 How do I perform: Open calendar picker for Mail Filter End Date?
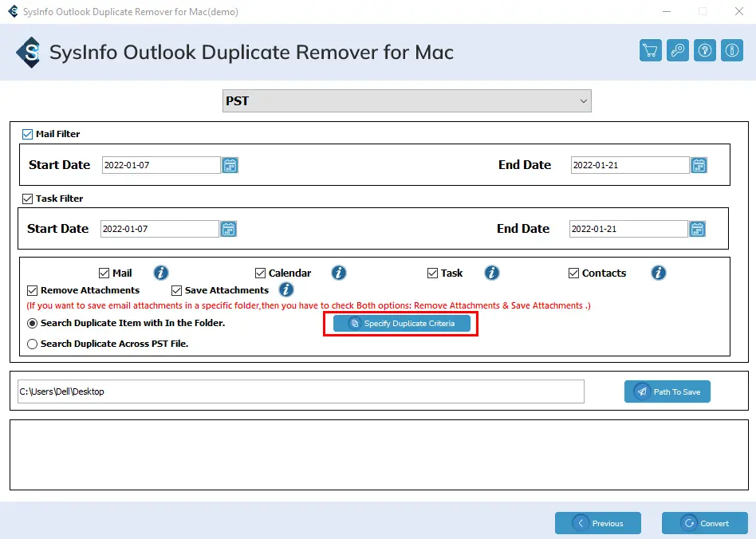pyautogui.click(x=699, y=165)
